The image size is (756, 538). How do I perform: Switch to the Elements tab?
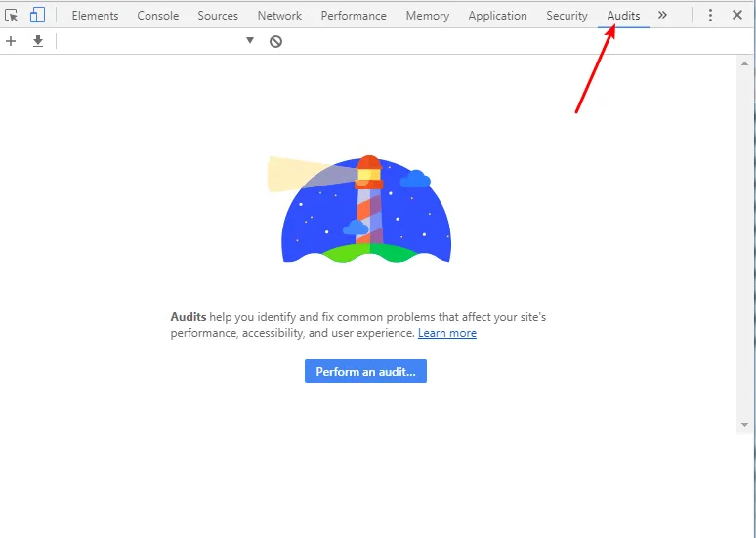point(95,16)
